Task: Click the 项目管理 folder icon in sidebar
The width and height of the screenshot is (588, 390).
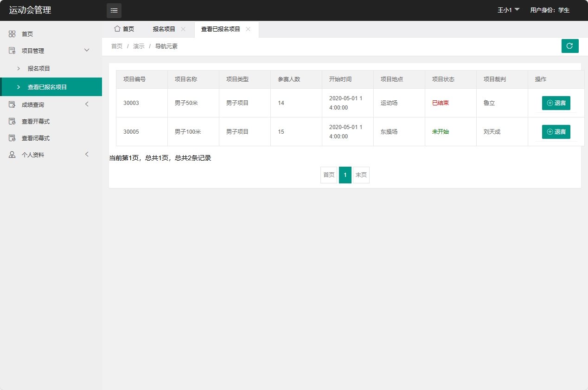Action: coord(12,50)
